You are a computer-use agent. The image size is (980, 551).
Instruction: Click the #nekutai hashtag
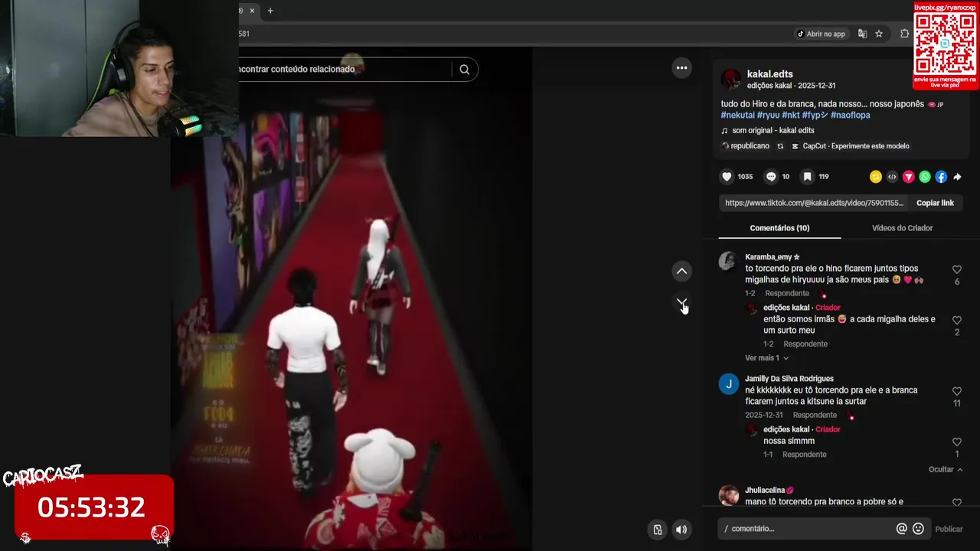pos(738,115)
